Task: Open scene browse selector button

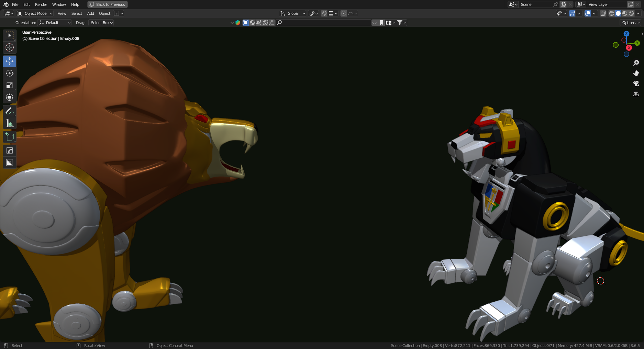Action: tap(513, 4)
